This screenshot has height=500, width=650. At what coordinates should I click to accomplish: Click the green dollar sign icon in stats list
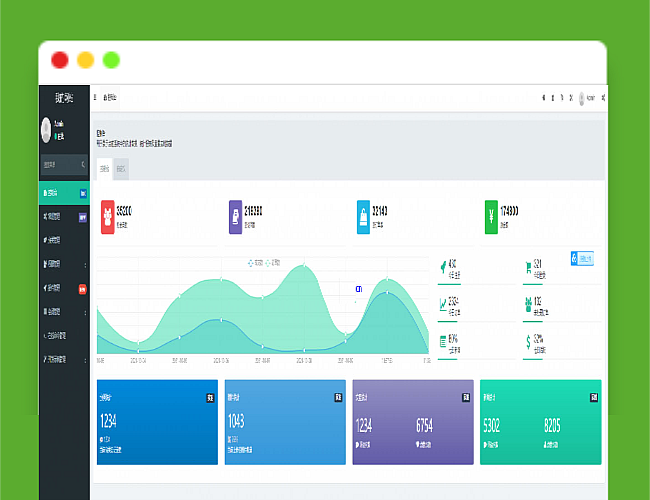527,342
